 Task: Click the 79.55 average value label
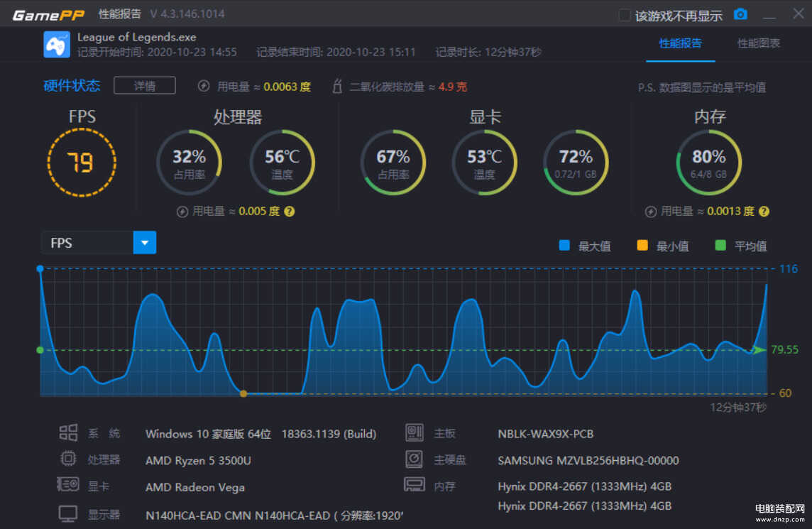click(x=785, y=350)
